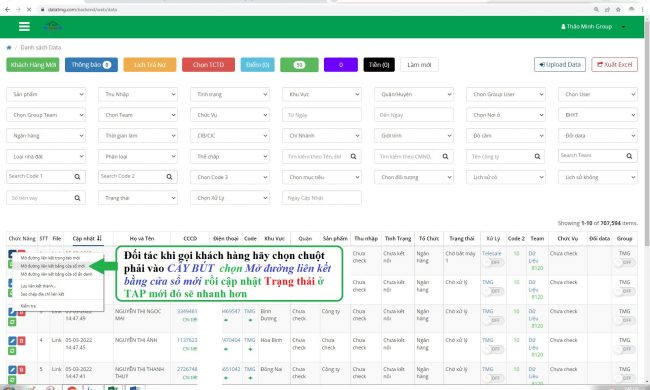Click search icon in Tên công ty field

point(537,156)
